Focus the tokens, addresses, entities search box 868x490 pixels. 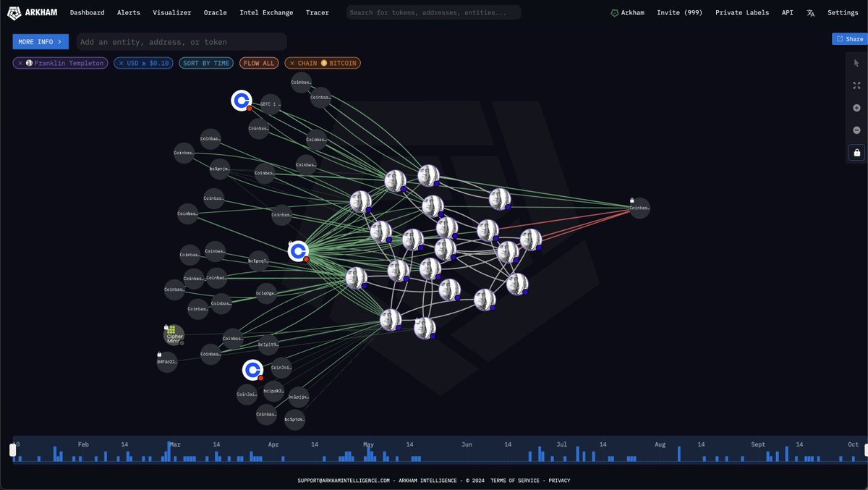coord(434,12)
